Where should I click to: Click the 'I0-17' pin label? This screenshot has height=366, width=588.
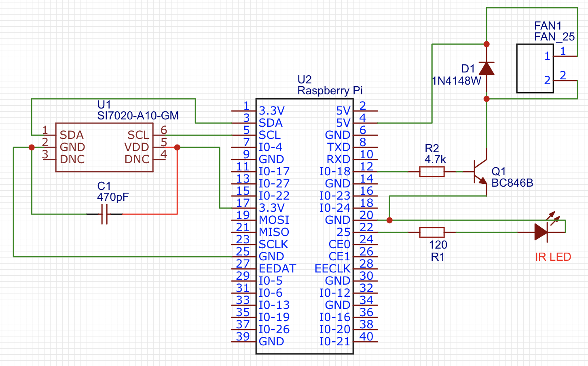click(274, 172)
